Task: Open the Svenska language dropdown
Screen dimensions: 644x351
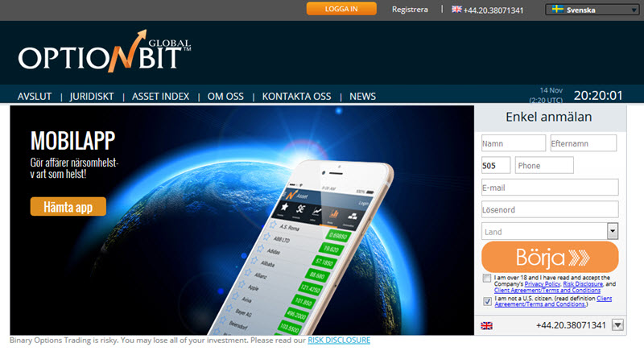Action: coord(592,10)
